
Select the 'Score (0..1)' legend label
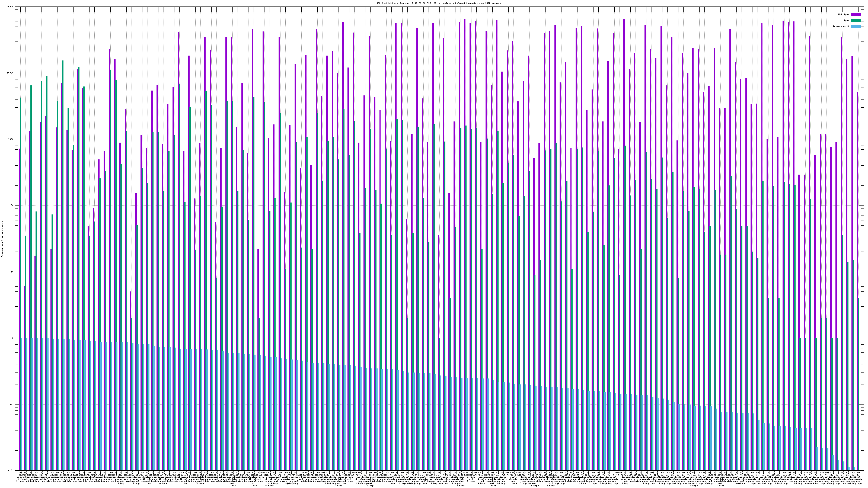click(x=841, y=26)
